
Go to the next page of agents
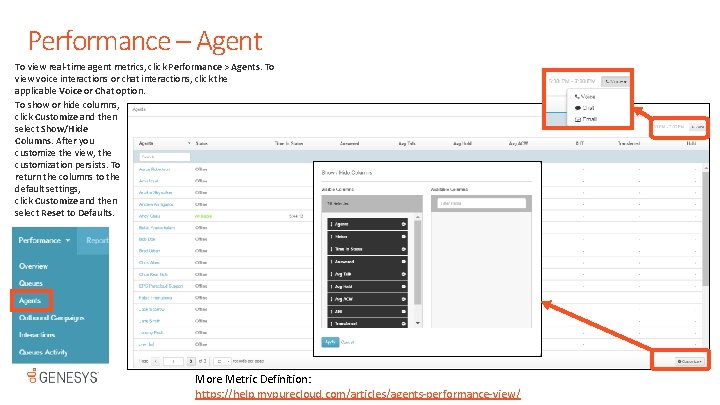tap(191, 361)
